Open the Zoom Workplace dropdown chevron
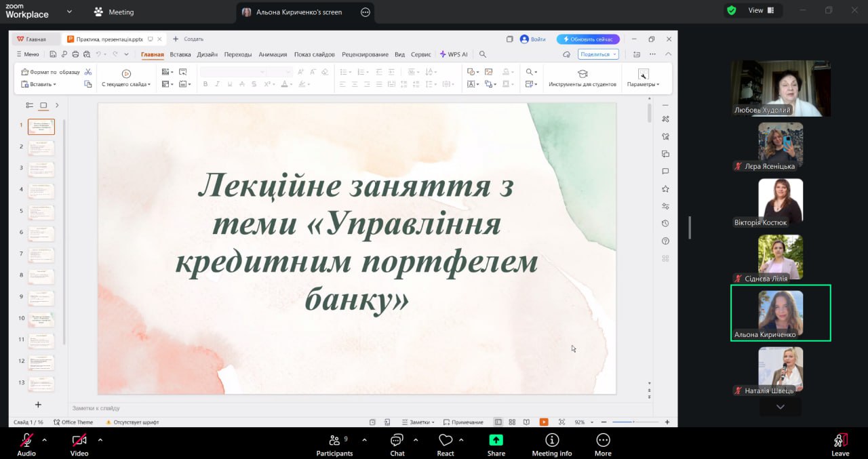 [69, 12]
